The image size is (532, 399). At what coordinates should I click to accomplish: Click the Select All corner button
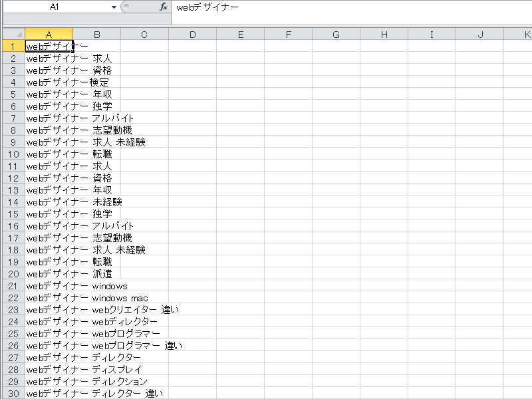pyautogui.click(x=14, y=35)
